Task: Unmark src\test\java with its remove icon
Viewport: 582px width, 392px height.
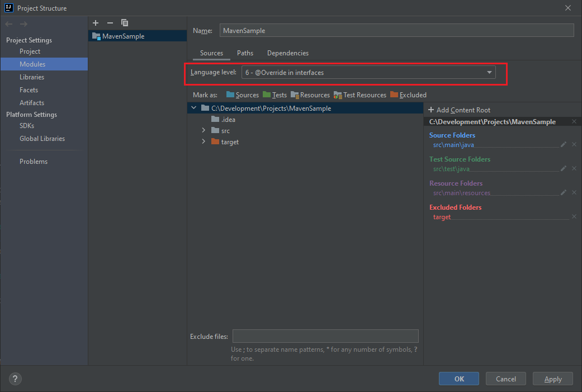Action: pyautogui.click(x=574, y=168)
